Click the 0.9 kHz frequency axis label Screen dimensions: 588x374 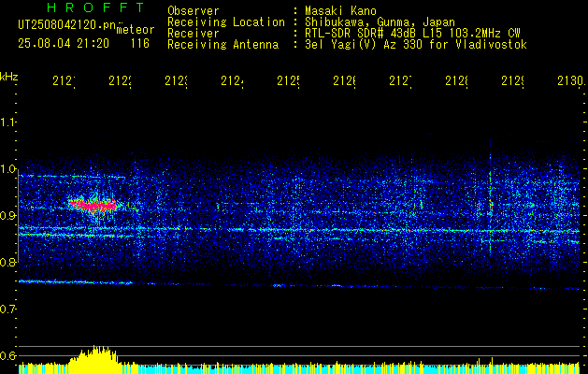click(8, 216)
